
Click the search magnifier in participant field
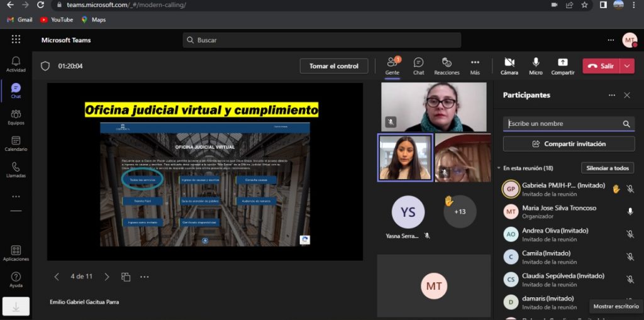(x=626, y=124)
